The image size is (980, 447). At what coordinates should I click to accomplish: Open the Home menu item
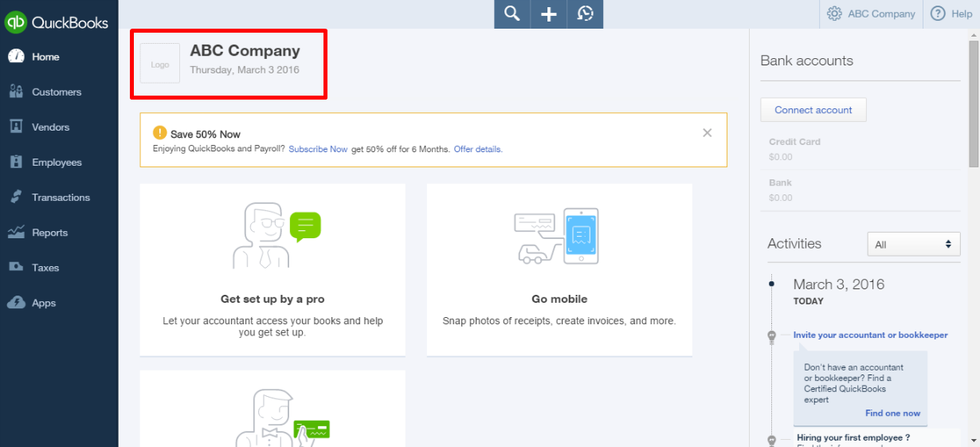tap(45, 57)
